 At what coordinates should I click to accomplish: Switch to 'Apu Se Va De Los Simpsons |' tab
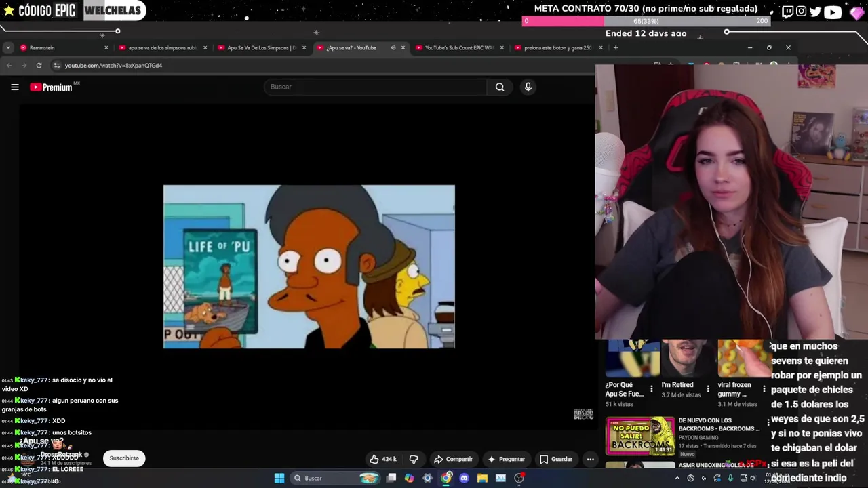(x=261, y=47)
